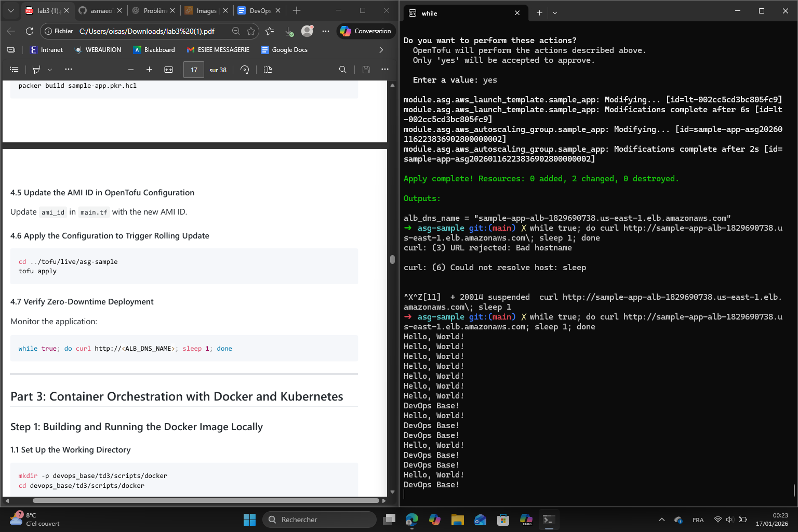Screen dimensions: 798x532
Task: Zoom in on the PDF document
Action: pos(149,69)
